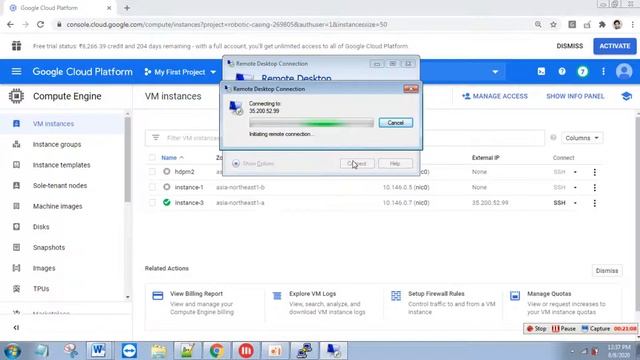The width and height of the screenshot is (640, 360).
Task: Cancel the Remote Desktop connection attempt
Action: (396, 123)
